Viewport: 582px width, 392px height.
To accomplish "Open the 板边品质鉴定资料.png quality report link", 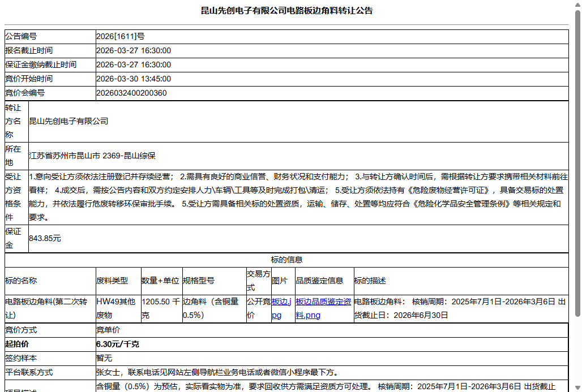I will [323, 303].
